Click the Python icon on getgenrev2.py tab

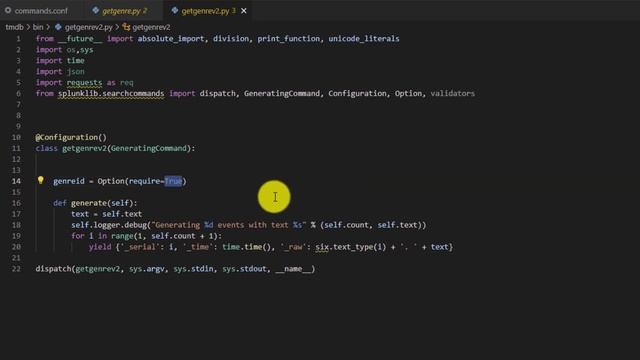175,11
